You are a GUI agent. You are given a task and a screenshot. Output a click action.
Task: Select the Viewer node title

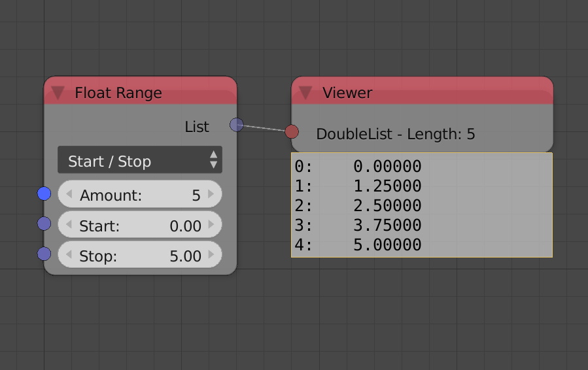point(347,93)
